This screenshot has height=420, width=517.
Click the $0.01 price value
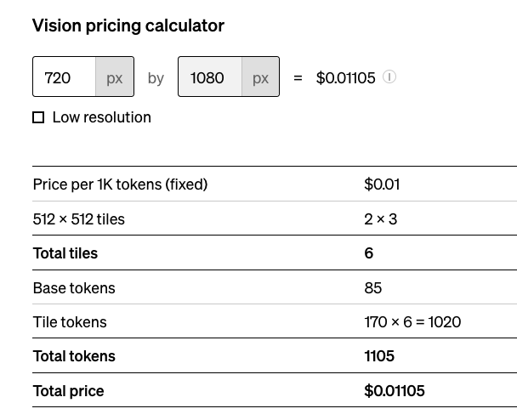(x=382, y=184)
